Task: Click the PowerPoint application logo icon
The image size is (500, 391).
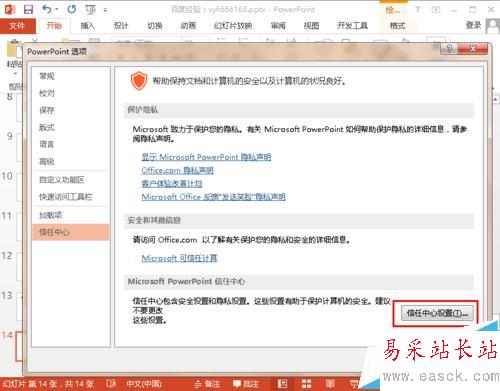Action: coord(10,9)
